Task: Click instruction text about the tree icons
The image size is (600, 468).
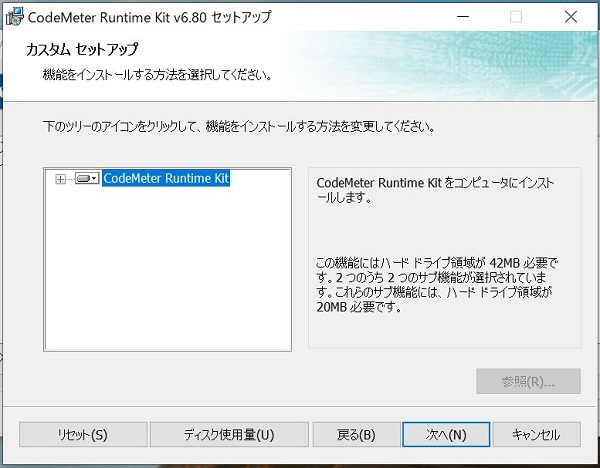Action: click(239, 126)
